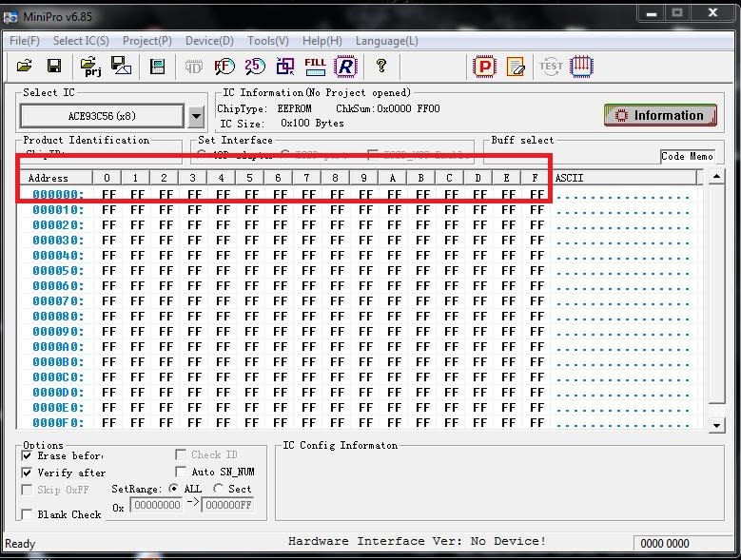
Task: Click the grayed ID chip icon
Action: (x=193, y=67)
